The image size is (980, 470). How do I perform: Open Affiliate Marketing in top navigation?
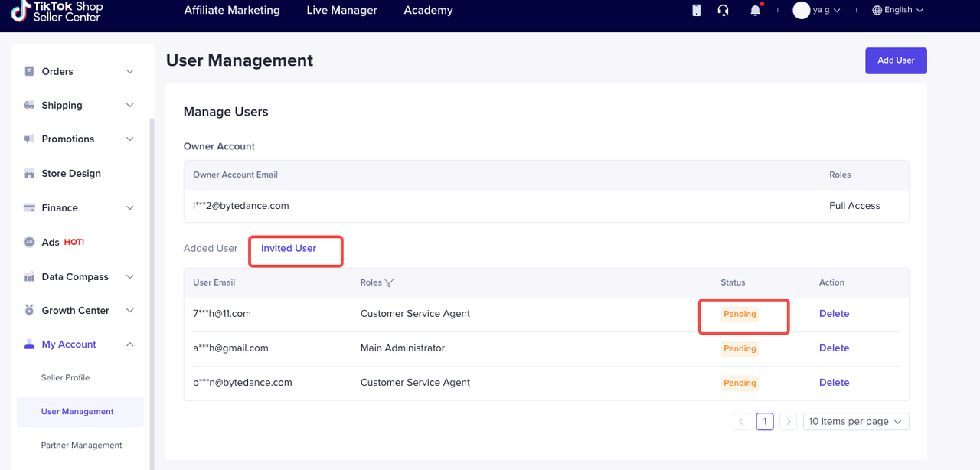coord(232,11)
